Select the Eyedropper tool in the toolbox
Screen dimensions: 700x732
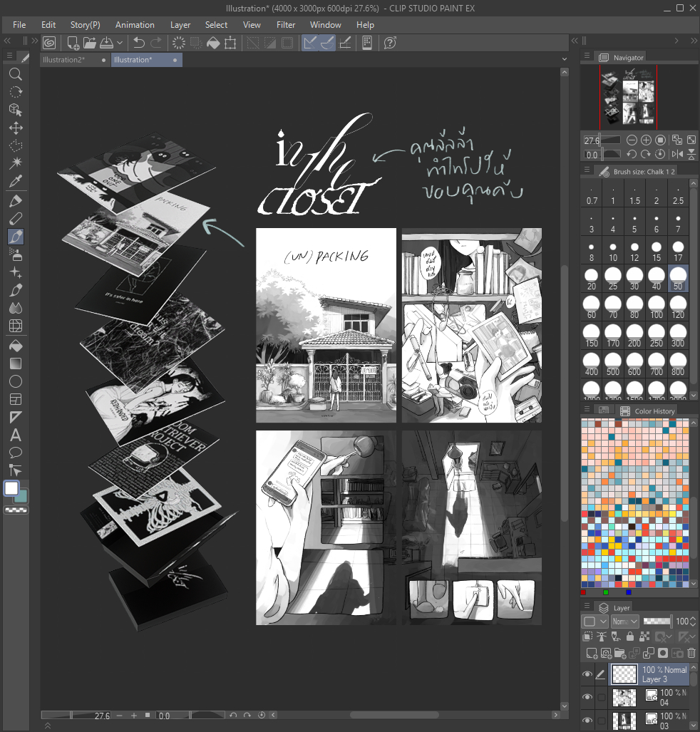tap(15, 181)
